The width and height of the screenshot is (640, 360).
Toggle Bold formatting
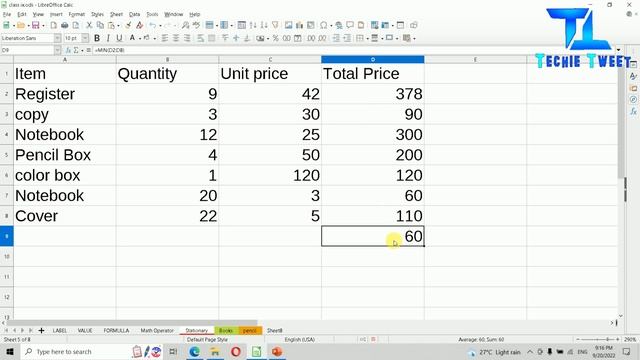tap(97, 38)
